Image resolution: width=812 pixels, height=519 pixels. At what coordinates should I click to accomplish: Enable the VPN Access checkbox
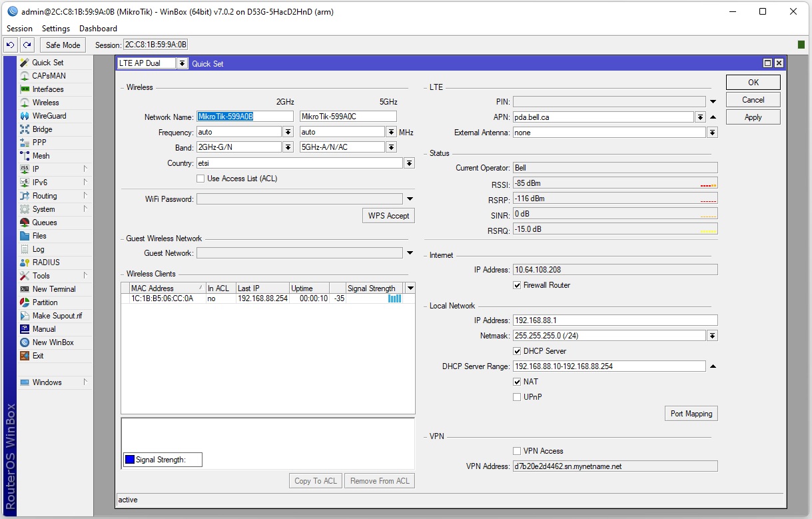[517, 451]
